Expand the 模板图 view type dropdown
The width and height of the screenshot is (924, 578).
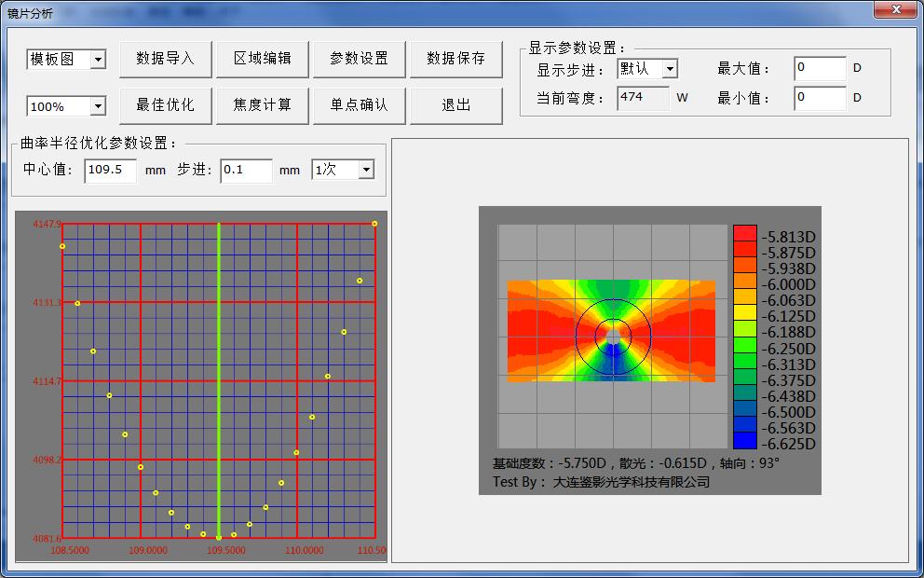point(98,60)
